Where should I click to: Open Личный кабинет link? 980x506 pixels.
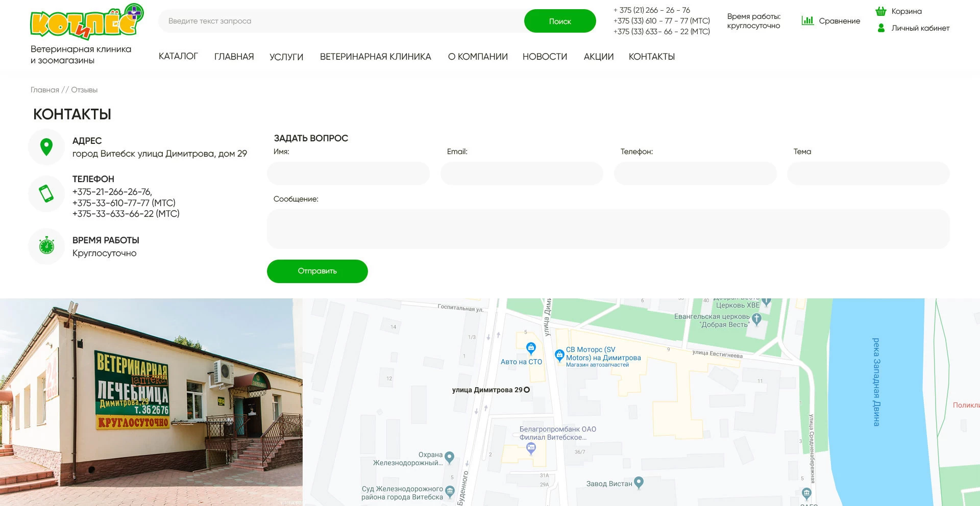tap(920, 28)
